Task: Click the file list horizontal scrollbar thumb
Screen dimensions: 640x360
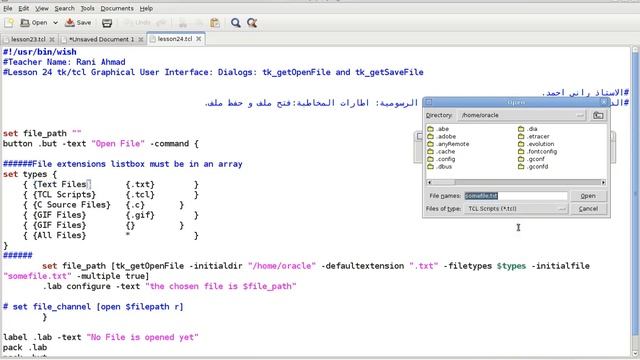Action: 443,182
